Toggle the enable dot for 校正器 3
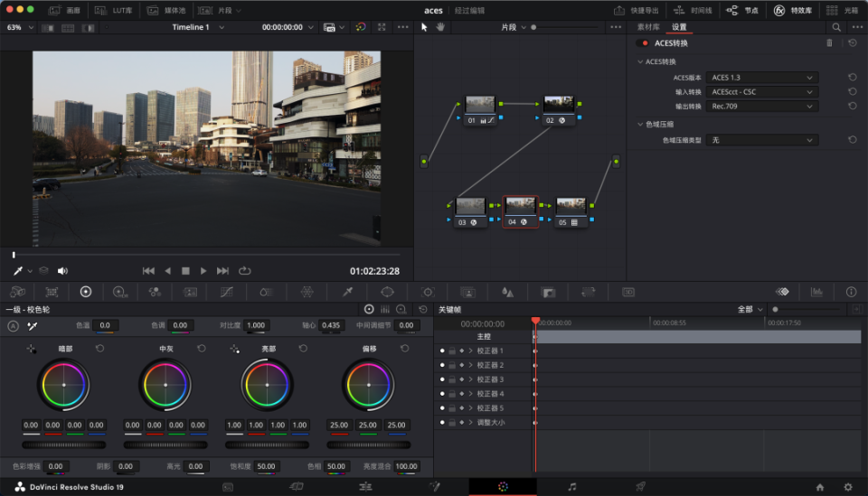Viewport: 868px width, 496px height. pyautogui.click(x=442, y=379)
